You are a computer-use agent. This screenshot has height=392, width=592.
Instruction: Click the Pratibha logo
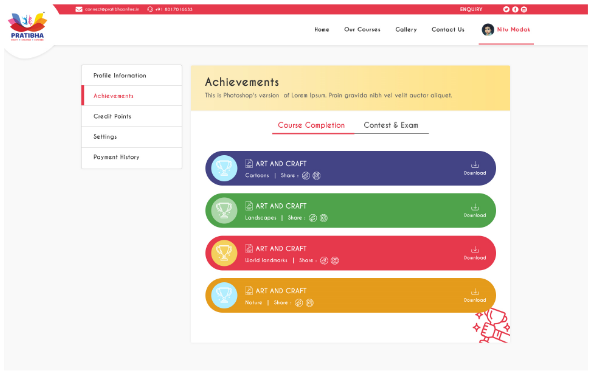[27, 26]
